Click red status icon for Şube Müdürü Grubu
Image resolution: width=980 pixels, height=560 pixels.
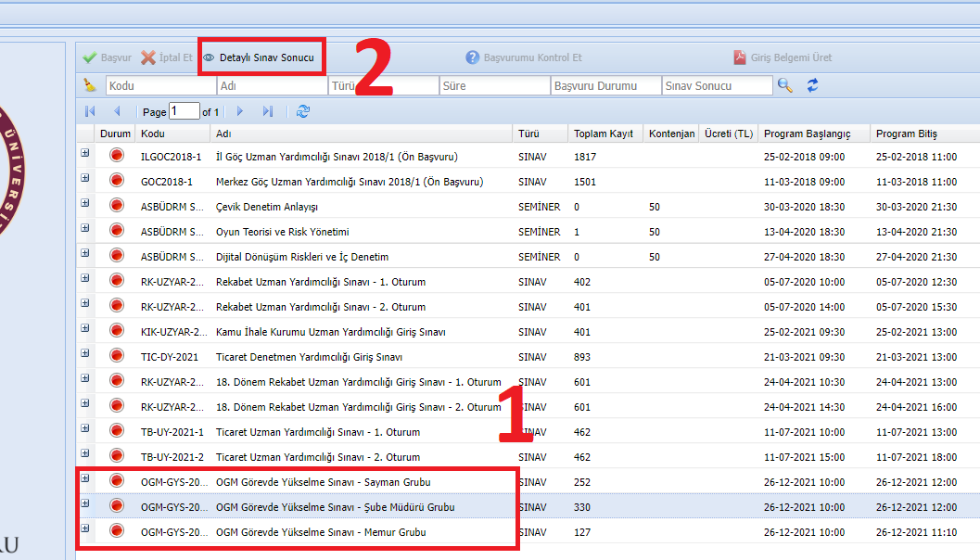tap(116, 505)
